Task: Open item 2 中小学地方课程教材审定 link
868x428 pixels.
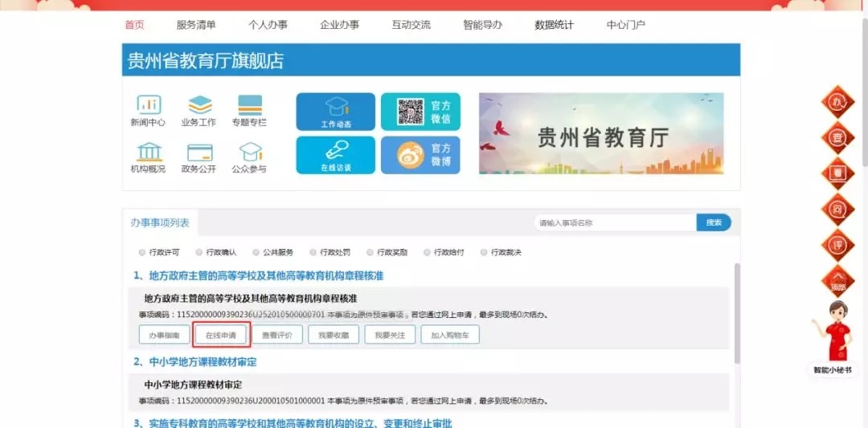Action: pyautogui.click(x=194, y=362)
